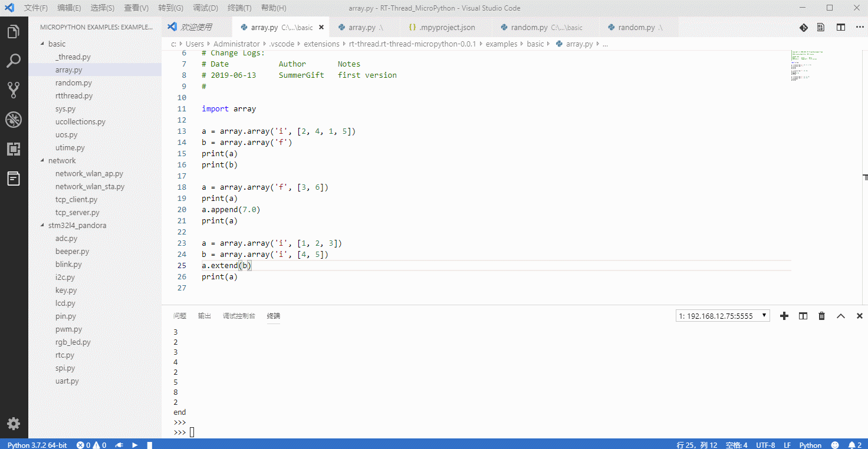Open the terminal selection dropdown showing 192.168.12.75:5555

coord(722,315)
